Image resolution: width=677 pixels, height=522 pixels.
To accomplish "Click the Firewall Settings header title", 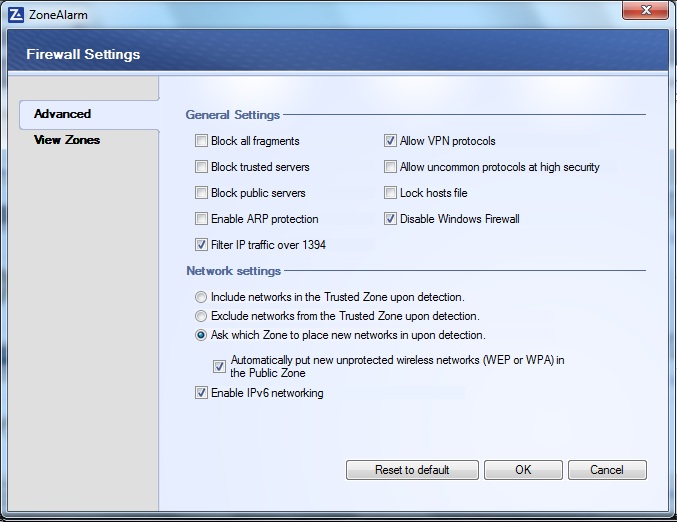I will (83, 54).
